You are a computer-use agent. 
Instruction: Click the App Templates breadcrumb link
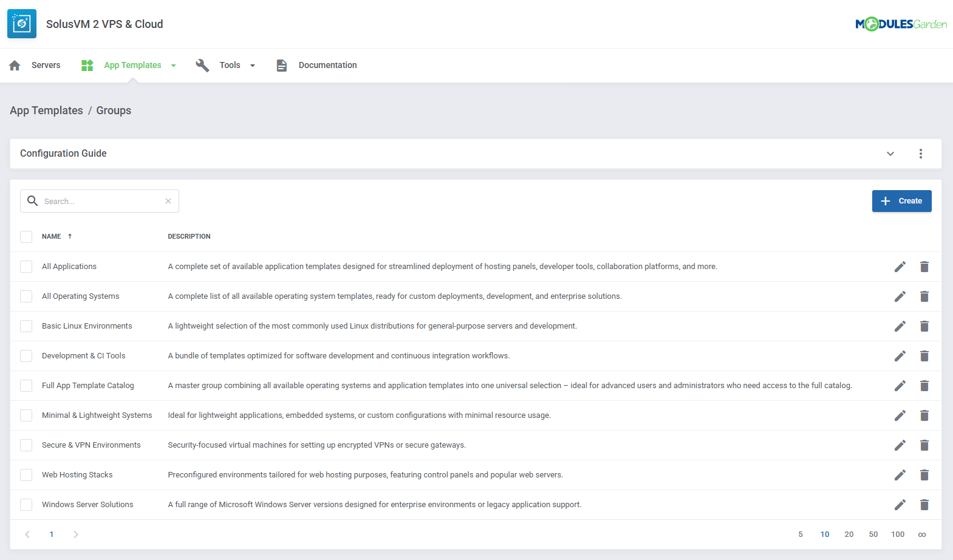[46, 111]
